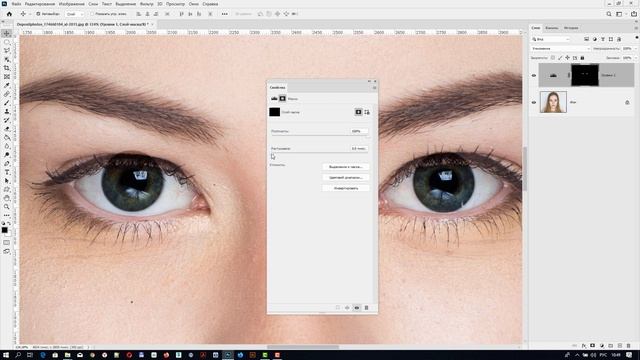Toggle lock image pixels brush icon
Viewport: 640px width, 360px height.
(x=560, y=58)
